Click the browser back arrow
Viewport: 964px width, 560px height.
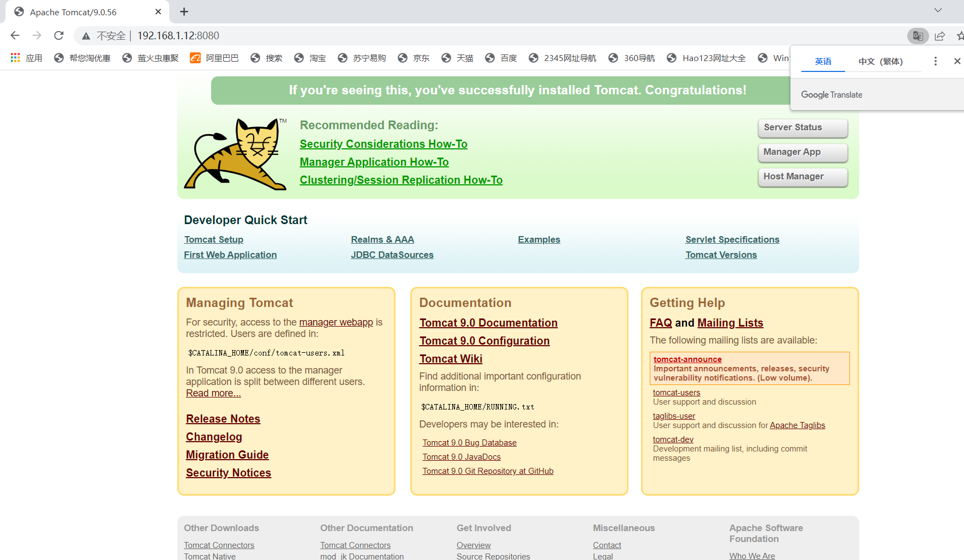pos(15,35)
